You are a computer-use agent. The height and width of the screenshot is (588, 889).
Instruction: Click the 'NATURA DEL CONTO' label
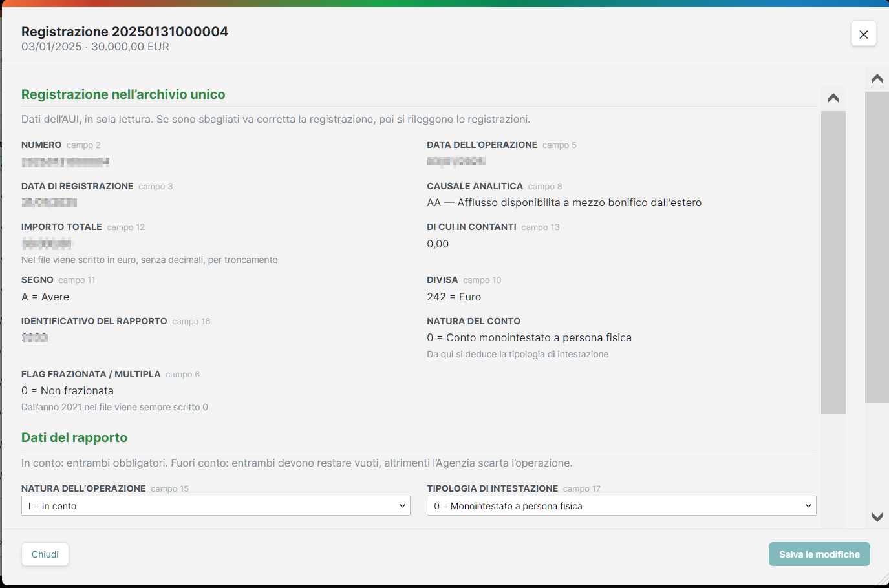(x=473, y=321)
